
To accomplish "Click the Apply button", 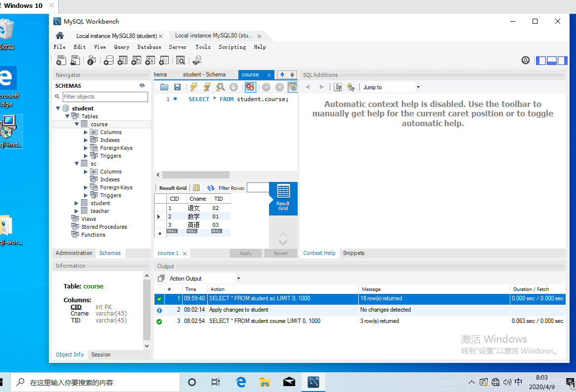I will (x=245, y=253).
